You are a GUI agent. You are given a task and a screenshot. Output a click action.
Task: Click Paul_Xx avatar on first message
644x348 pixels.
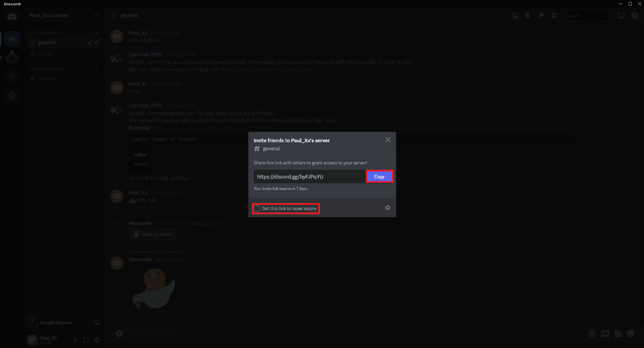117,36
